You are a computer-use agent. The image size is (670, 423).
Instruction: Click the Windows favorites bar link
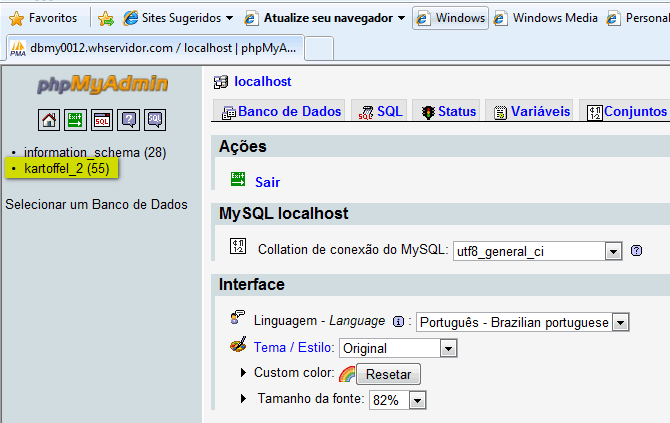[x=450, y=18]
